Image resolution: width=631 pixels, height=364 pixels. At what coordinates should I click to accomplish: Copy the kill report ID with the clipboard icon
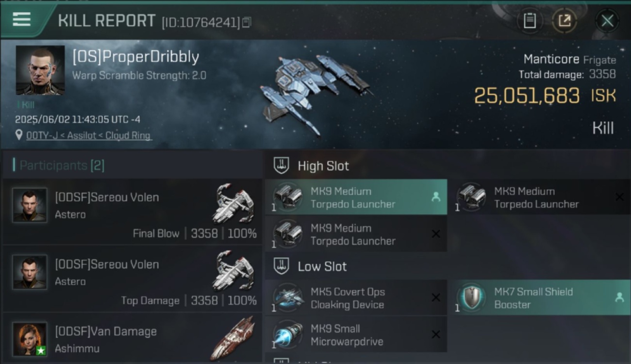tap(247, 22)
